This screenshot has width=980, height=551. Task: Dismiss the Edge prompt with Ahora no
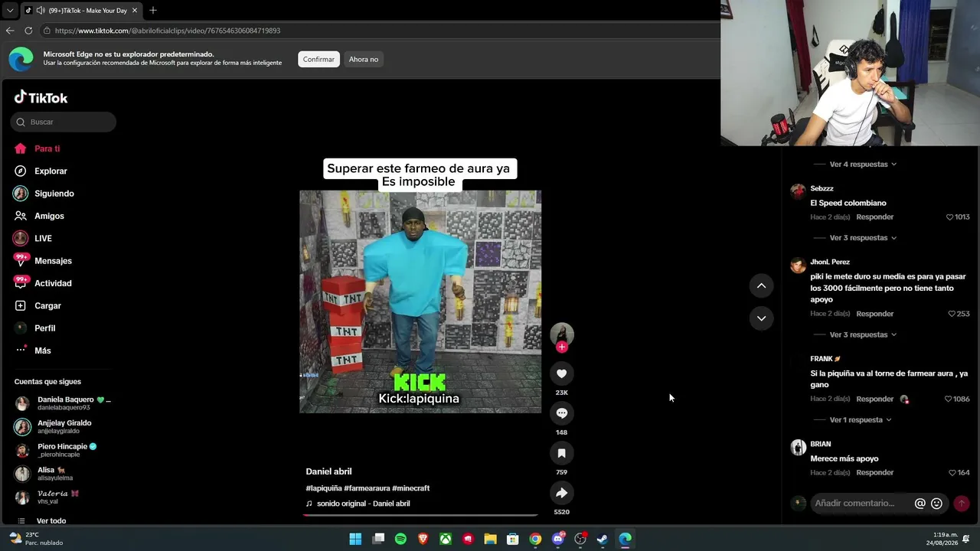(x=364, y=59)
